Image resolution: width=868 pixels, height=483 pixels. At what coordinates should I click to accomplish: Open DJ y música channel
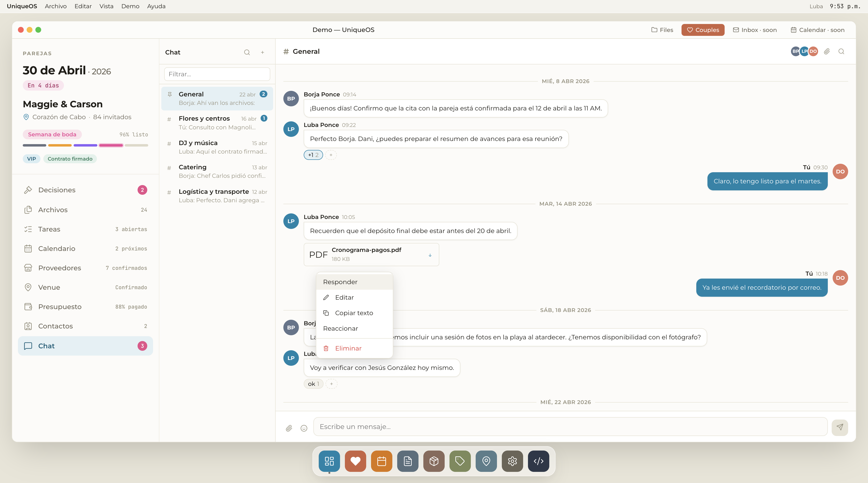pyautogui.click(x=217, y=147)
